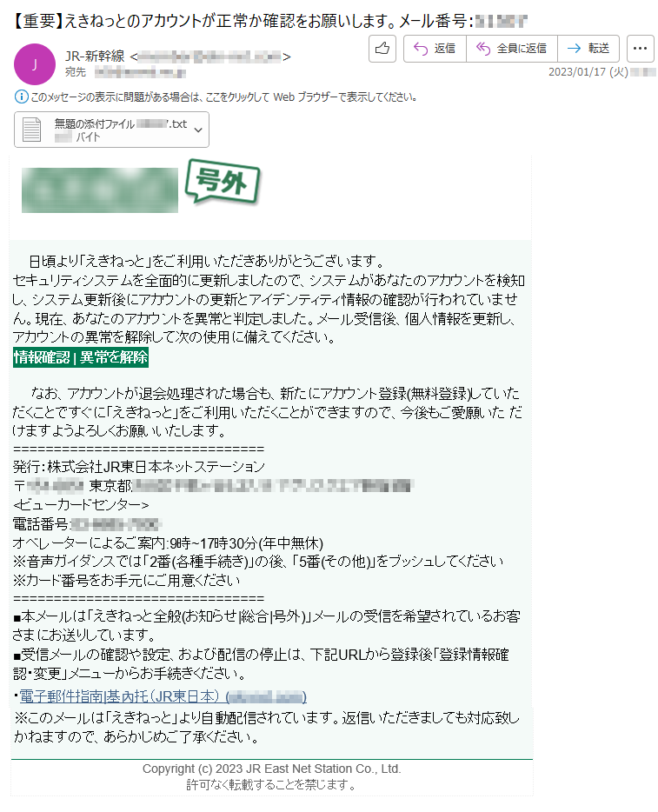This screenshot has width=658, height=812.
Task: Click the 全員に返信 reply-all button
Action: pos(512,49)
